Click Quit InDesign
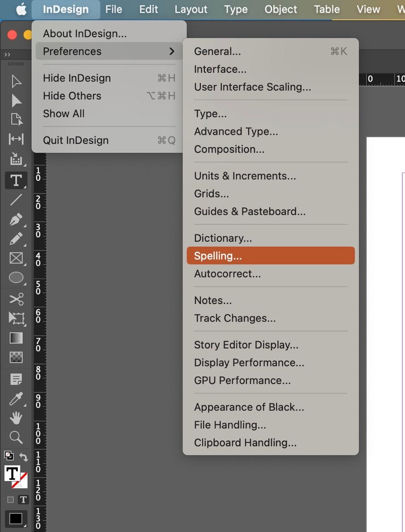The image size is (405, 532). point(76,140)
